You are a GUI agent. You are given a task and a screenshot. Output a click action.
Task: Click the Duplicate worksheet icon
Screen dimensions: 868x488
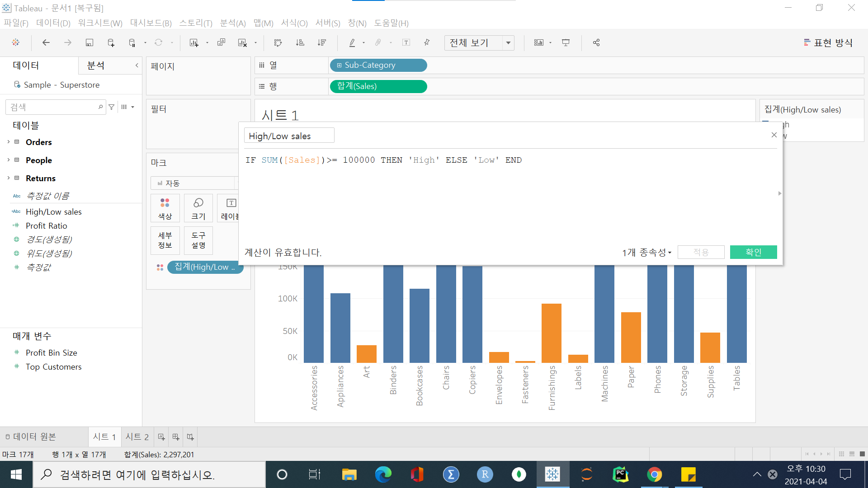(221, 42)
